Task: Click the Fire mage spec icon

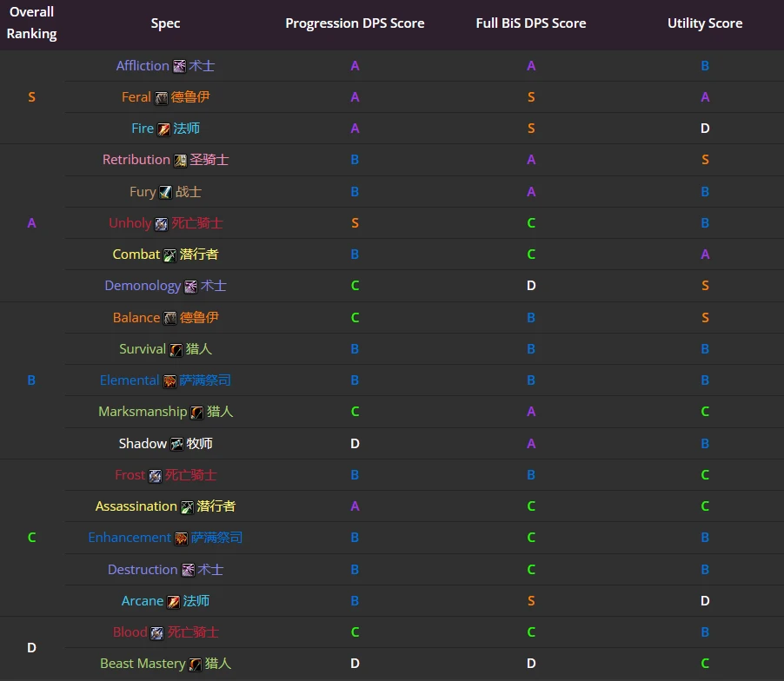Action: [163, 129]
